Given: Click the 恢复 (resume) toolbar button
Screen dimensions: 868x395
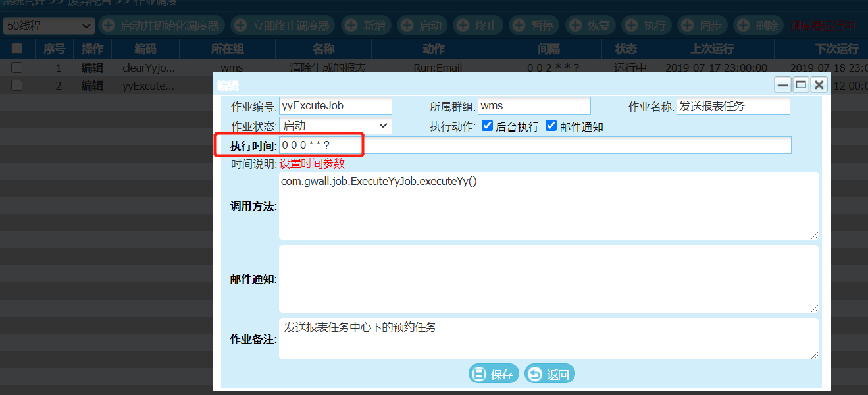Looking at the screenshot, I should (x=591, y=26).
